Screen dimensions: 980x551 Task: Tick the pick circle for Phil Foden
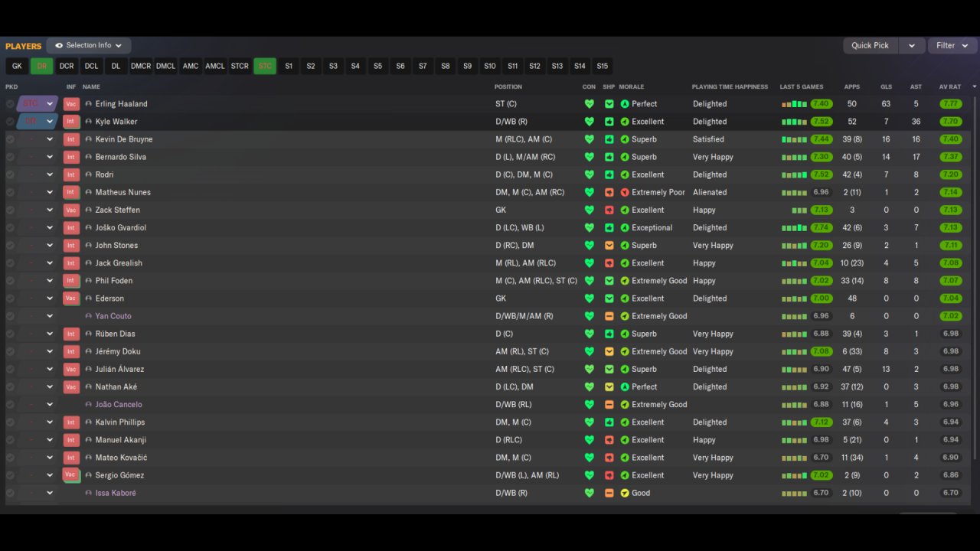[10, 281]
